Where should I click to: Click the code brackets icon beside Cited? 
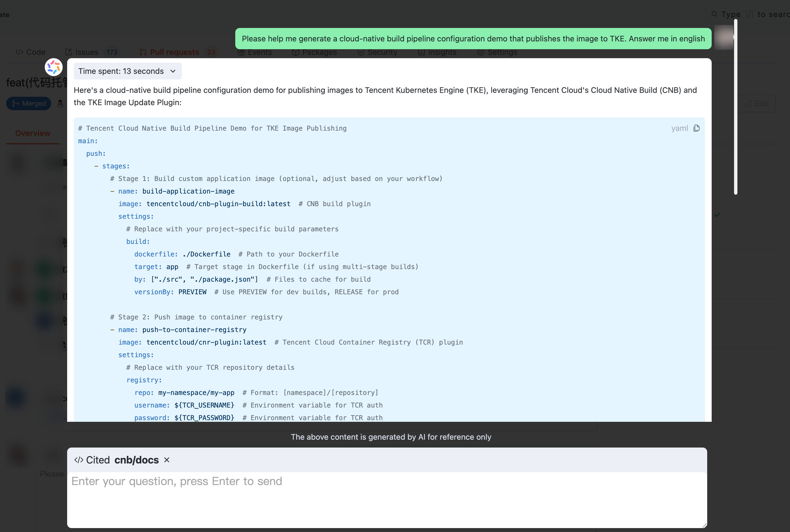[79, 460]
